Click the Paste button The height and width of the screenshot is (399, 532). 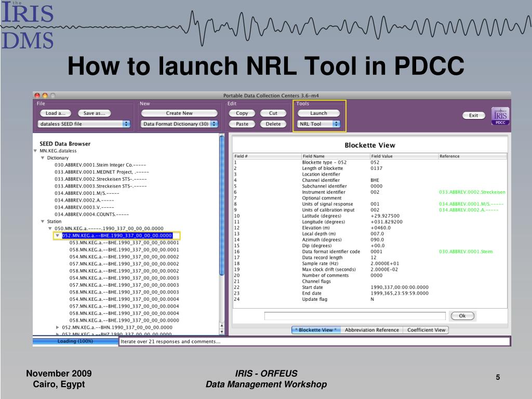[x=242, y=124]
